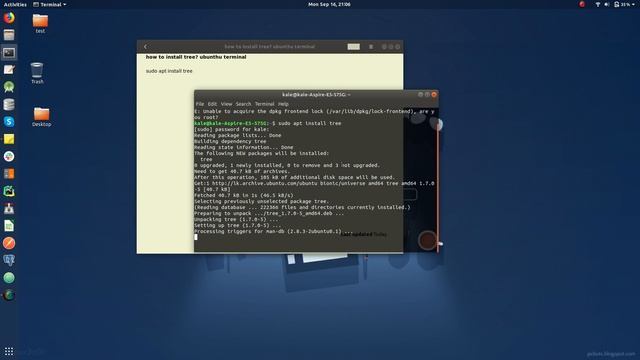The width and height of the screenshot is (640, 360).
Task: Open the notes window menu icon
Action: 371,47
